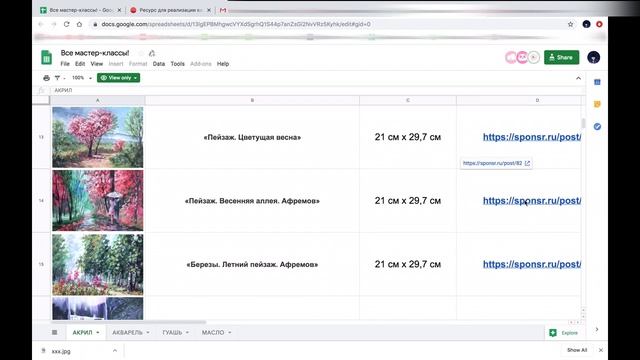Viewport: 640px width, 360px height.
Task: Select cell «Пейзаж. Цветущая весна»
Action: point(252,137)
